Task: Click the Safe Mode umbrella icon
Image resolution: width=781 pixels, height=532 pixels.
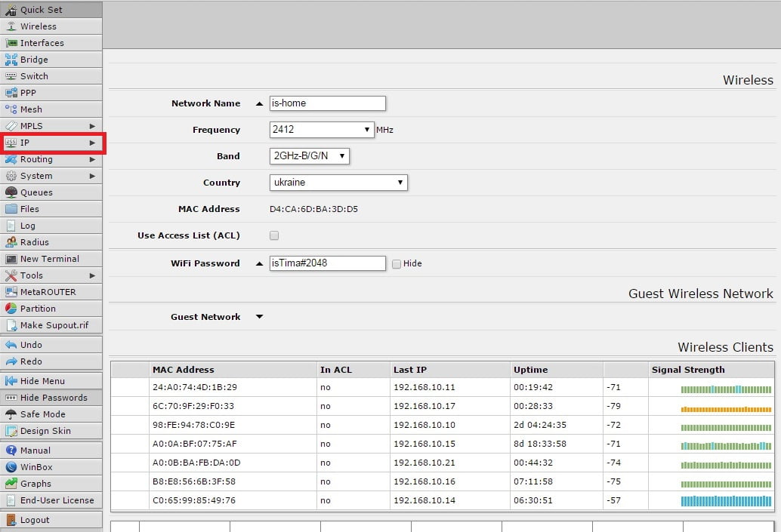Action: click(11, 414)
